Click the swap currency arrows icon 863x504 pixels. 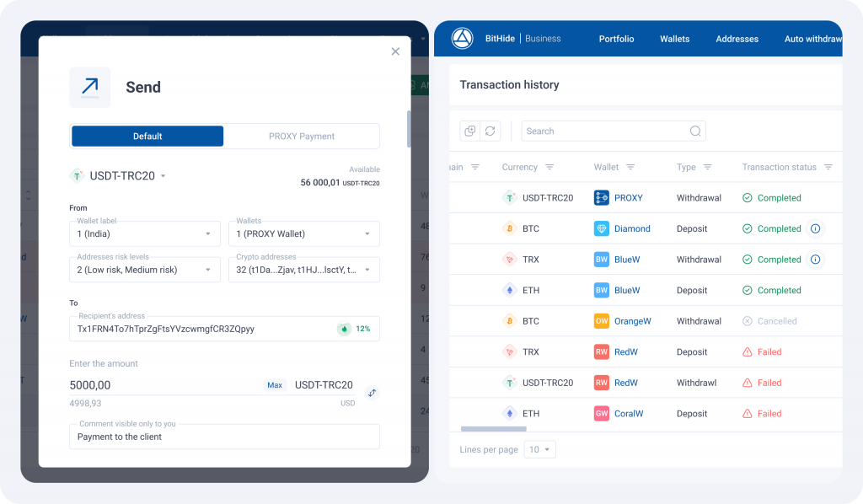tap(372, 393)
